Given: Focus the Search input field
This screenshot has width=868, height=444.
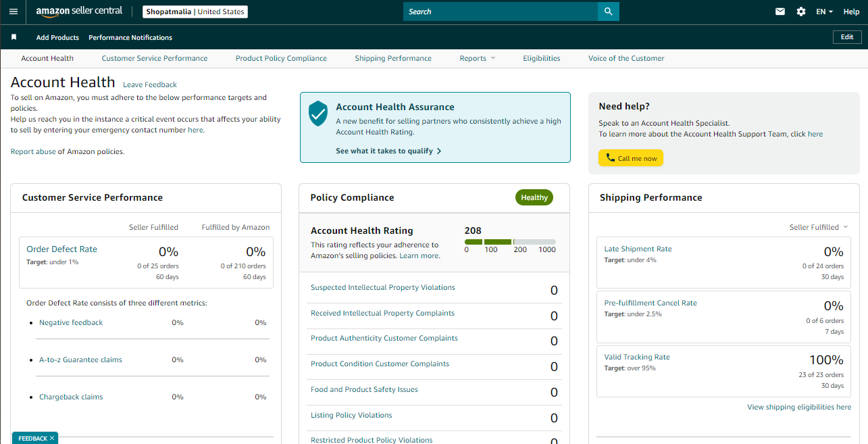Looking at the screenshot, I should 501,11.
